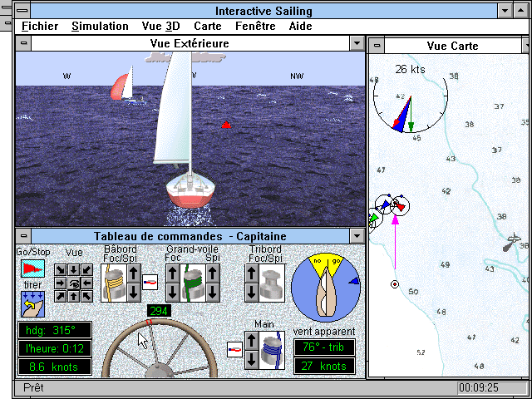Click the release icon beside Main winch
The image size is (532, 399).
[x=234, y=349]
